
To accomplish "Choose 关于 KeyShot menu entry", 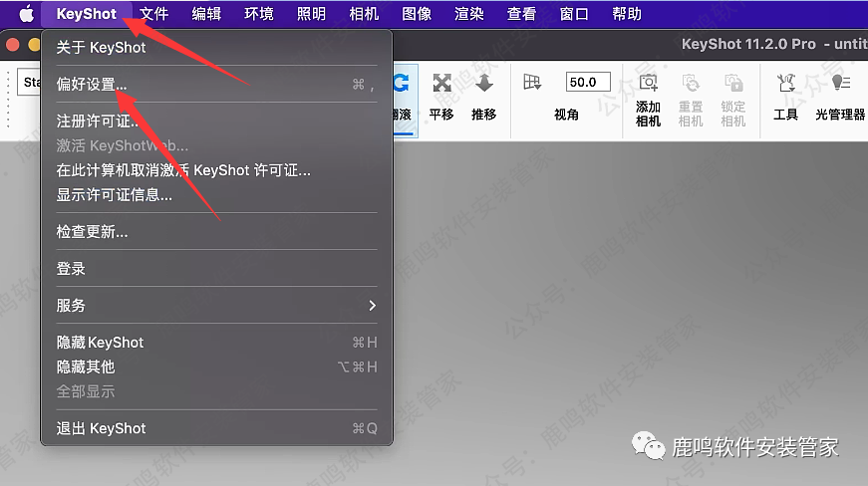I will click(101, 48).
